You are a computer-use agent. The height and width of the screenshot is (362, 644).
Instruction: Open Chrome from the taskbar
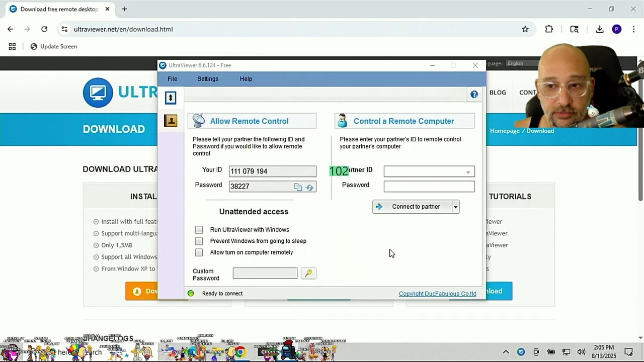click(x=240, y=352)
